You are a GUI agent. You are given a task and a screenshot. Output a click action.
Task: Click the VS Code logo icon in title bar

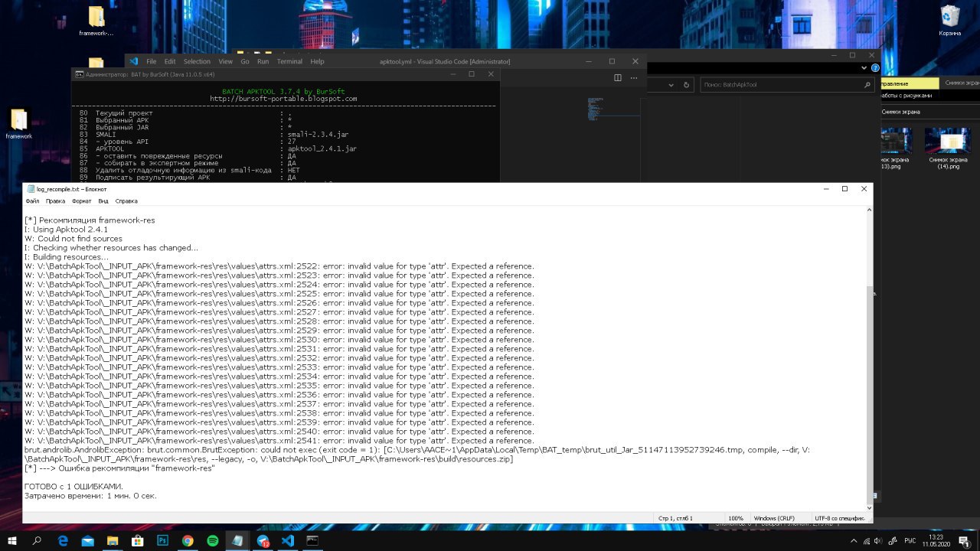(134, 61)
